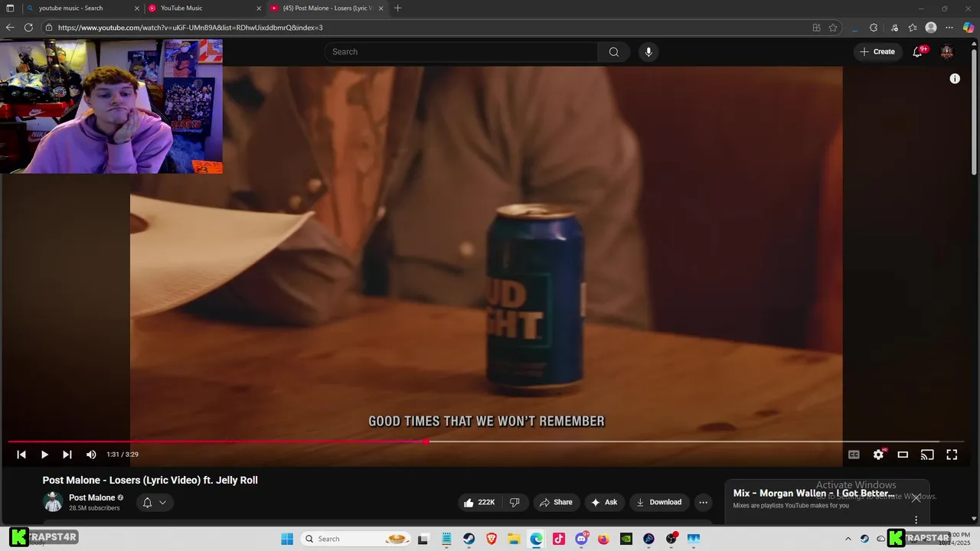Open split screen icon in address bar
Screen dimensions: 980x551
[x=816, y=28]
